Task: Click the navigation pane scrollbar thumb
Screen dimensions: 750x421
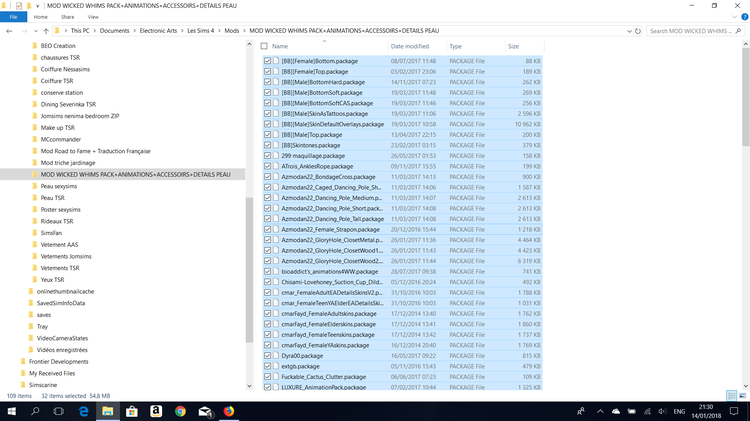Action: click(249, 269)
